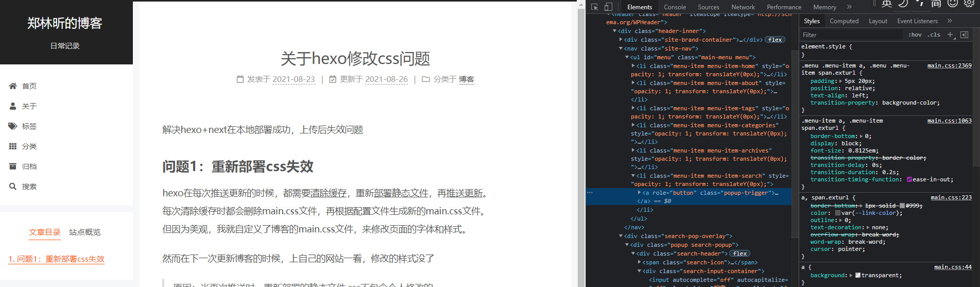Expand the site-brand-container div
This screenshot has width=980, height=287.
click(x=621, y=40)
